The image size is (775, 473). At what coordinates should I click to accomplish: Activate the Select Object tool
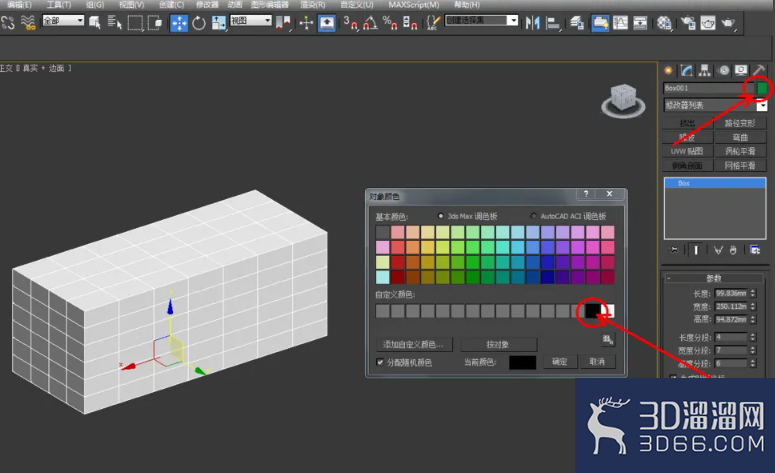coord(95,23)
